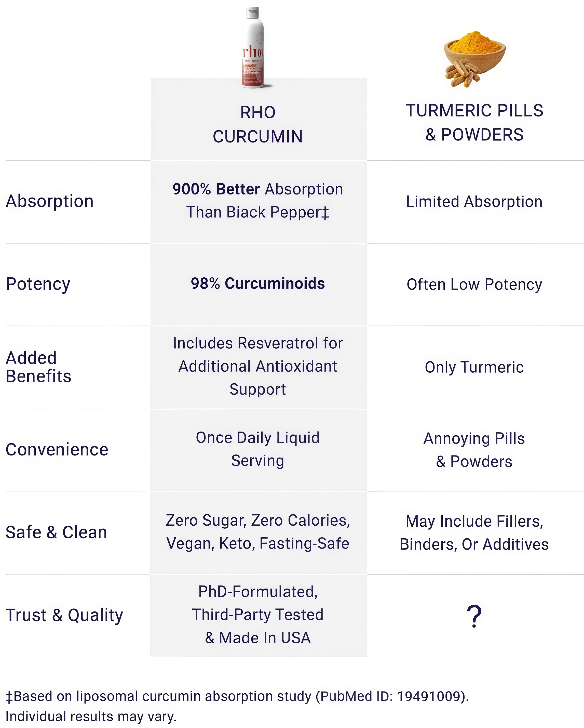Select the RHO CURCUMIN column header
Screen dimensions: 584x728
258,124
